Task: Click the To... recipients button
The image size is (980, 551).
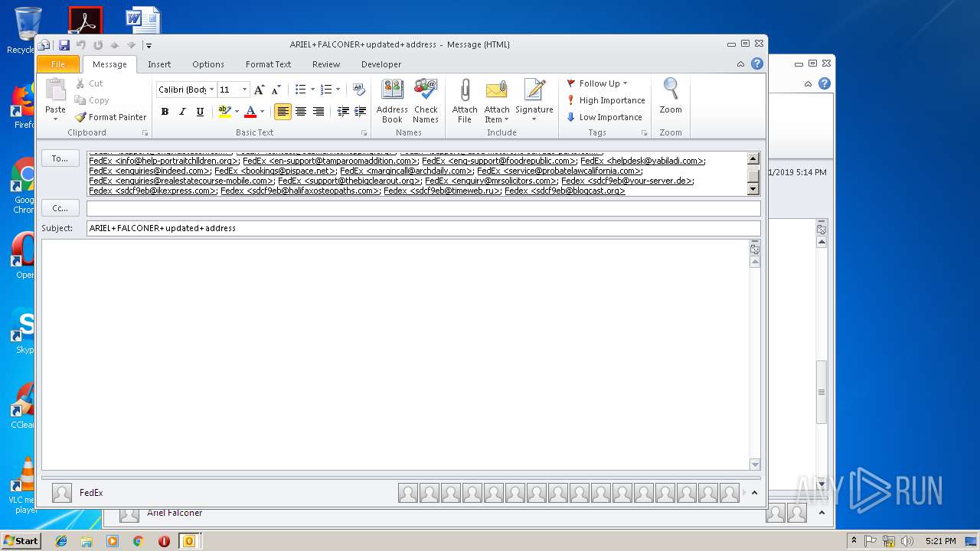Action: click(x=60, y=158)
